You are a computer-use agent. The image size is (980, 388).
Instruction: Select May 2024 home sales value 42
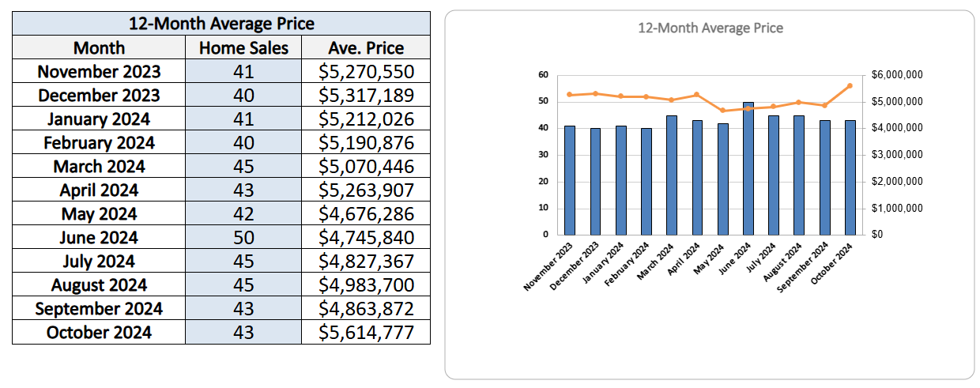[243, 213]
